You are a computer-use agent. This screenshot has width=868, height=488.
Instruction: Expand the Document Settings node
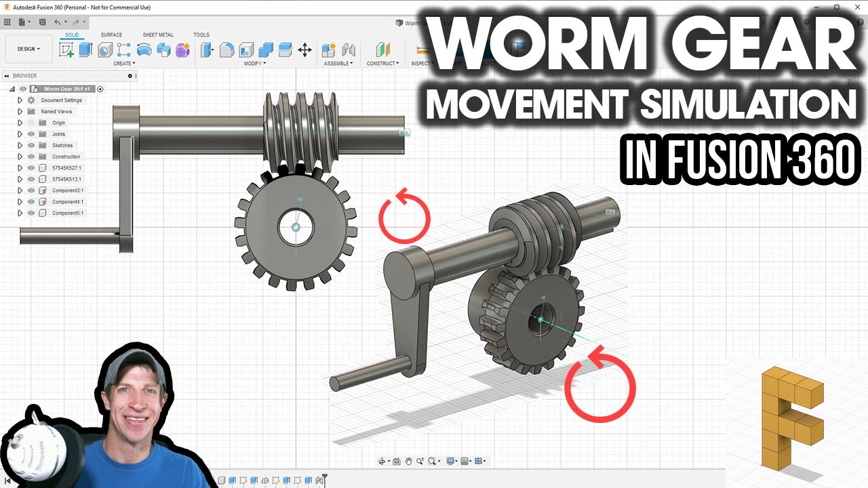tap(20, 100)
